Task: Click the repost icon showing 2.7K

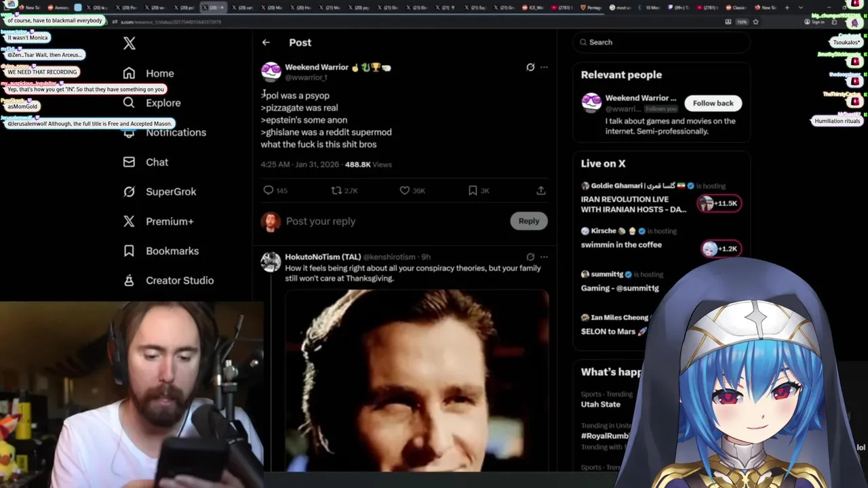Action: 336,190
